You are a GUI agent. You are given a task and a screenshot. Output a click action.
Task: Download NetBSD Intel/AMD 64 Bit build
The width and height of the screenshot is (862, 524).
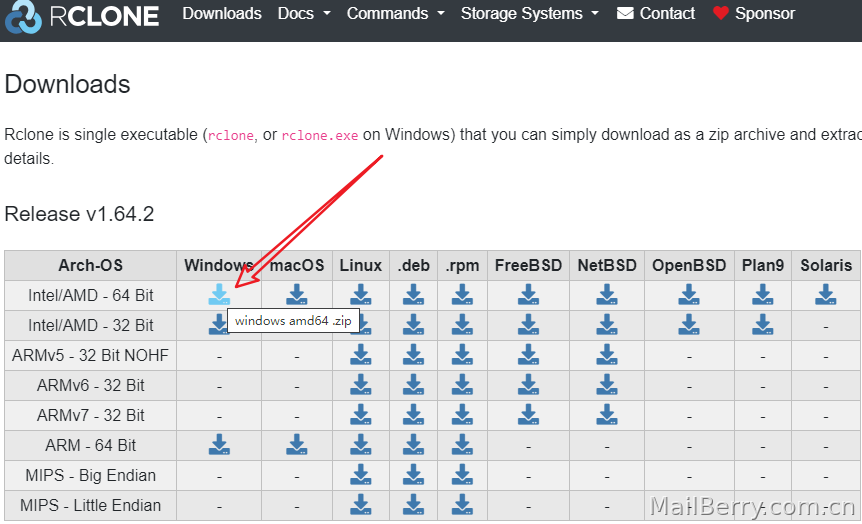(x=607, y=295)
